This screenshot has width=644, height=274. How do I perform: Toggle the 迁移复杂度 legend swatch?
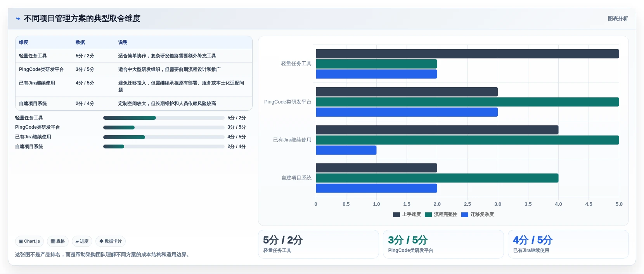click(465, 215)
